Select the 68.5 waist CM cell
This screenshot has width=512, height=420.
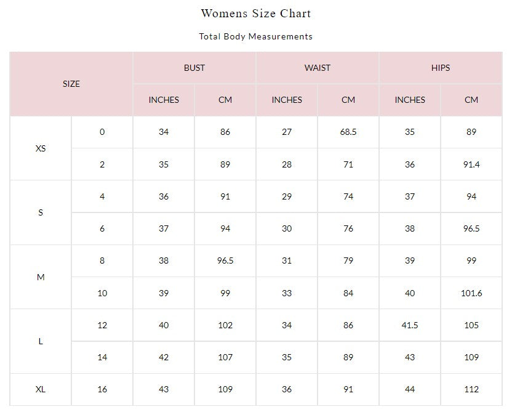coord(348,132)
